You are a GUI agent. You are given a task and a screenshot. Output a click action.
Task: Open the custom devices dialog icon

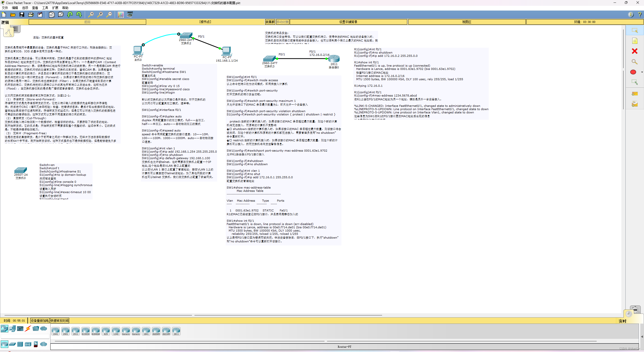tap(130, 15)
